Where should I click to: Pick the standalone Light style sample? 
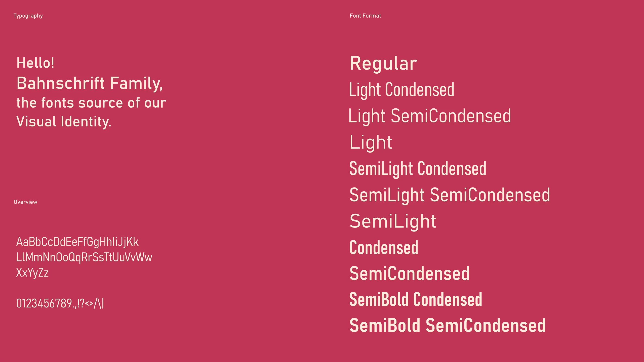point(371,143)
